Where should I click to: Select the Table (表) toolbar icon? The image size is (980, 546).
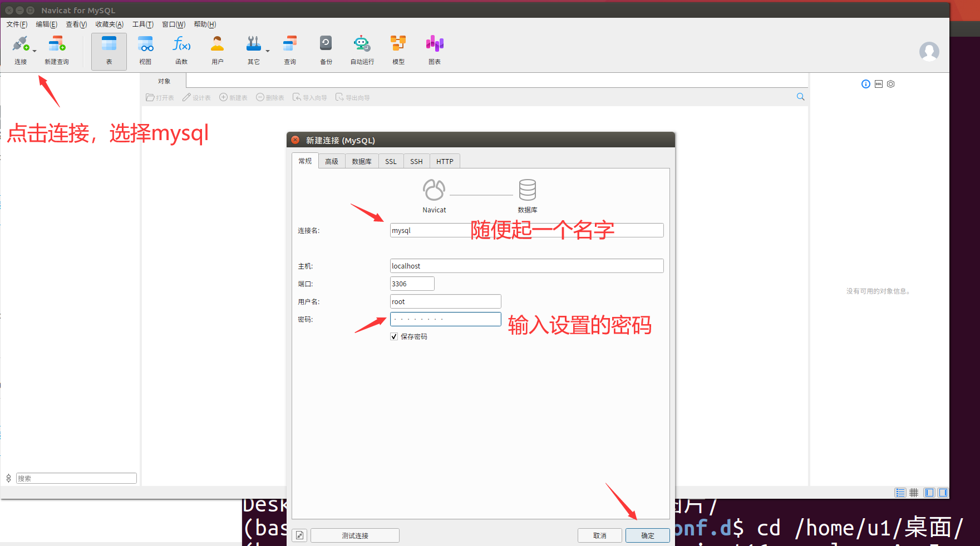pyautogui.click(x=109, y=51)
